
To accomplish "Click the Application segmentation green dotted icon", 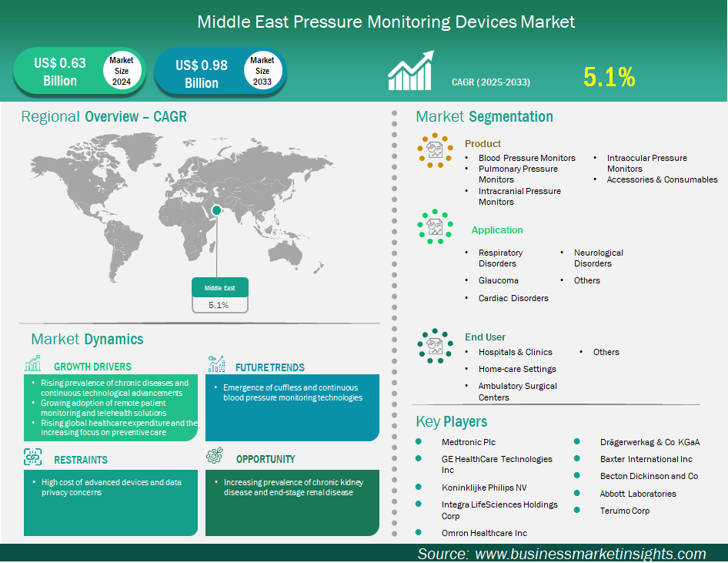I will pos(435,226).
